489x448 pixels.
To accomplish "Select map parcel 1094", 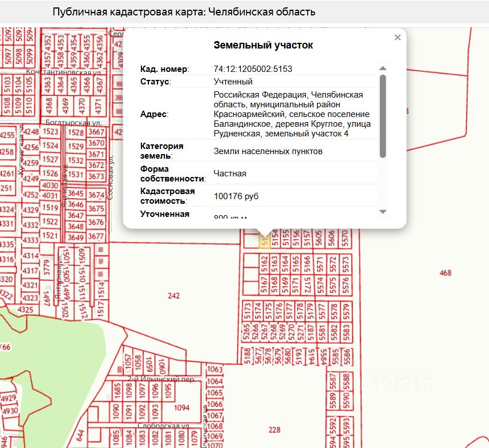I will point(181,407).
